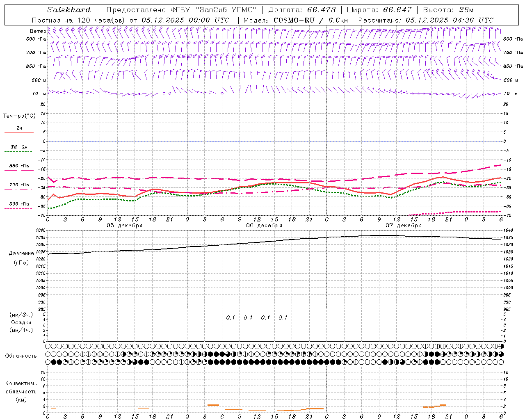Click the Давление pressure panel label
The width and height of the screenshot is (525, 420).
(21, 253)
